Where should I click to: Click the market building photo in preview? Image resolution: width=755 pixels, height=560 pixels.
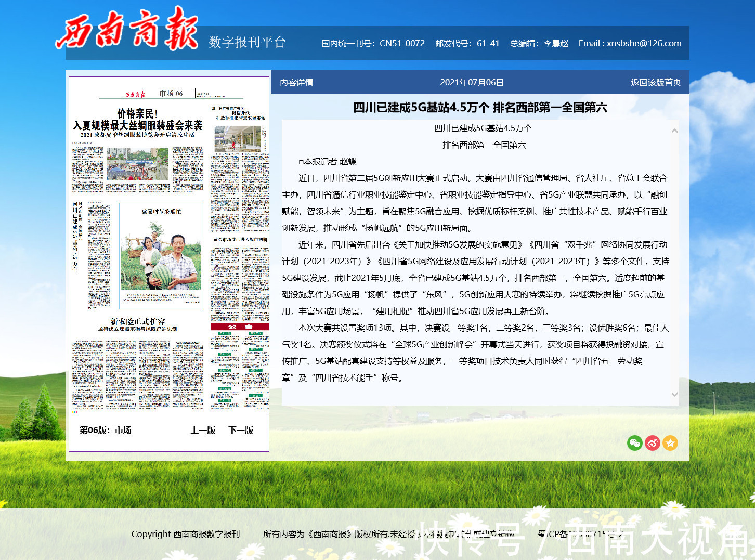click(238, 139)
